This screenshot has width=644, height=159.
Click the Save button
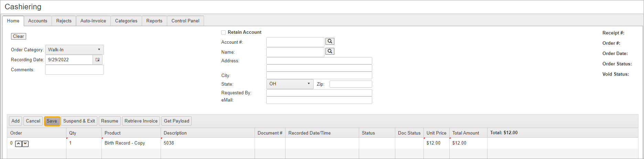52,121
